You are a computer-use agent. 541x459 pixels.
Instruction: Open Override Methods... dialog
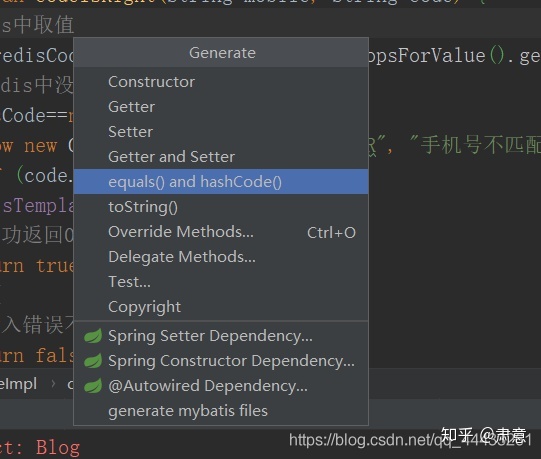pyautogui.click(x=221, y=232)
